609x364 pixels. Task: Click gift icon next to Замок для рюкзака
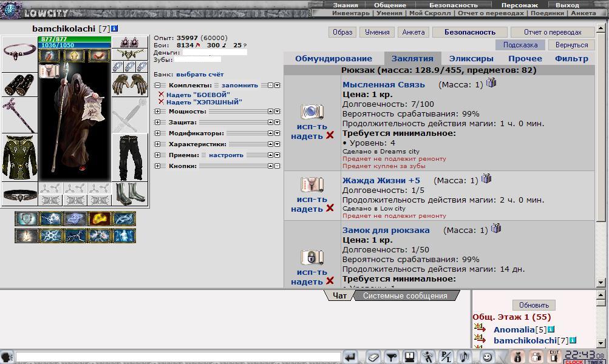[x=496, y=228]
